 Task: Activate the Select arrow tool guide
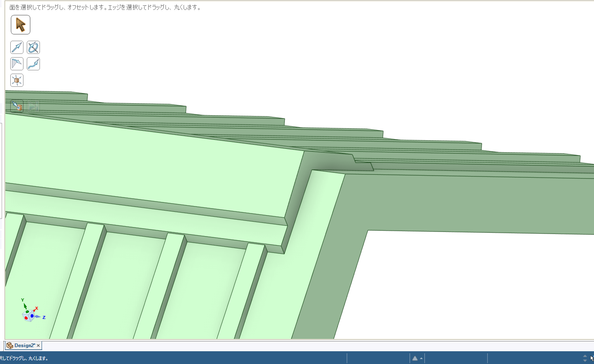(20, 25)
